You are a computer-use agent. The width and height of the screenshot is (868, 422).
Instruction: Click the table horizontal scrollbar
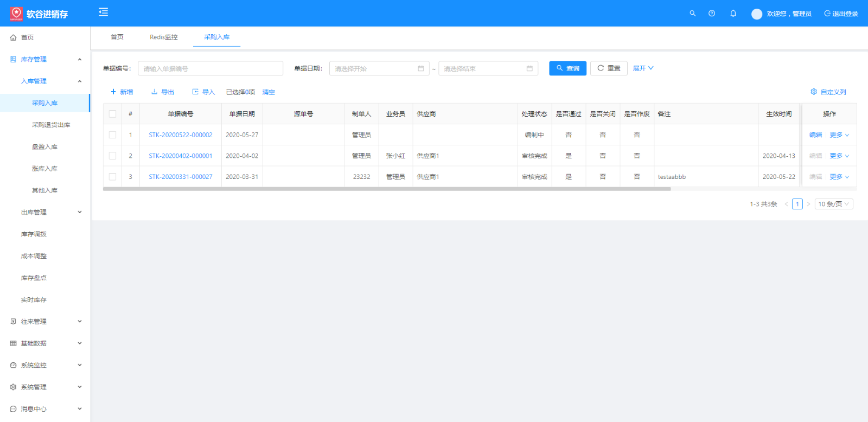386,189
